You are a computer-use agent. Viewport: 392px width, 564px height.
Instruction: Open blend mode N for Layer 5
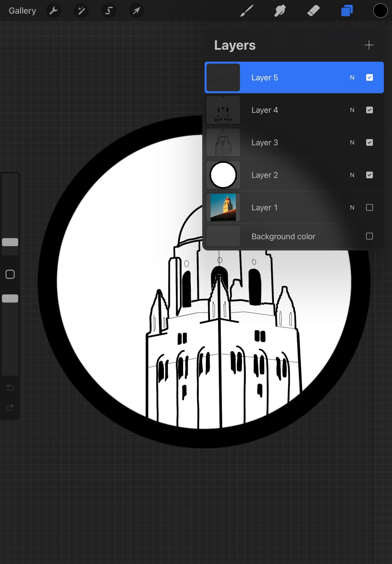[352, 78]
